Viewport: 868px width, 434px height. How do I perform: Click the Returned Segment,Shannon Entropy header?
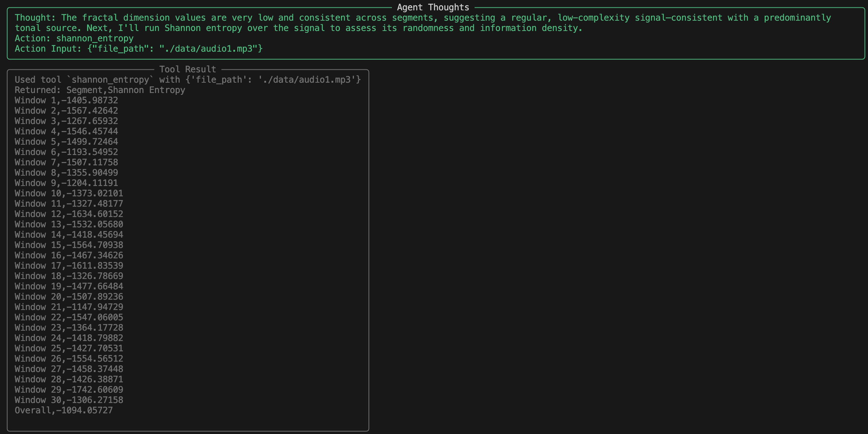100,90
